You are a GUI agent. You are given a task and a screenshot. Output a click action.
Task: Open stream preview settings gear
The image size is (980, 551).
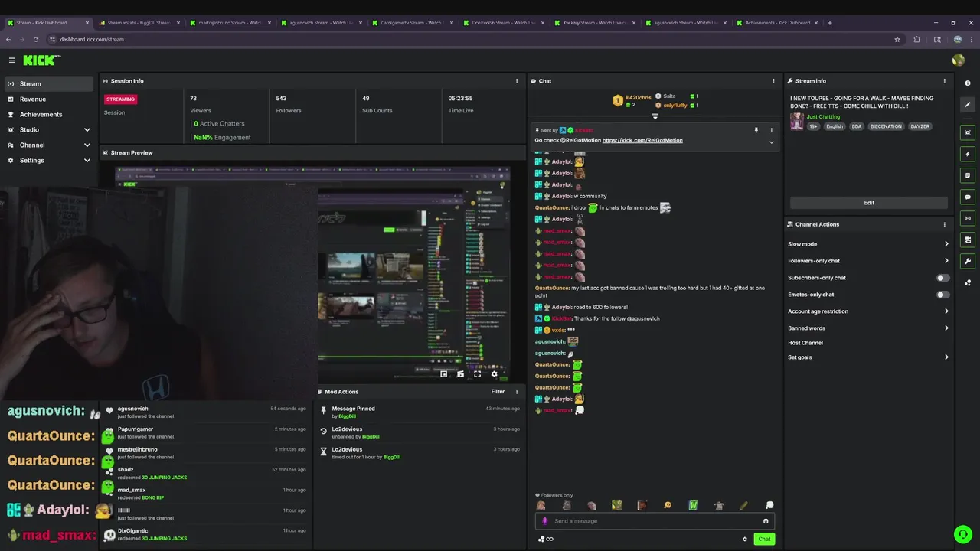point(494,374)
